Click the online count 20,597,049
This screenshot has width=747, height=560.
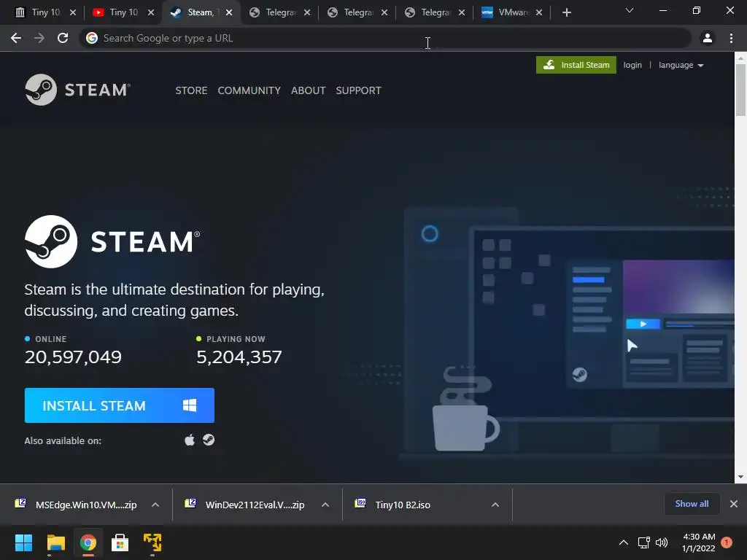(x=73, y=357)
